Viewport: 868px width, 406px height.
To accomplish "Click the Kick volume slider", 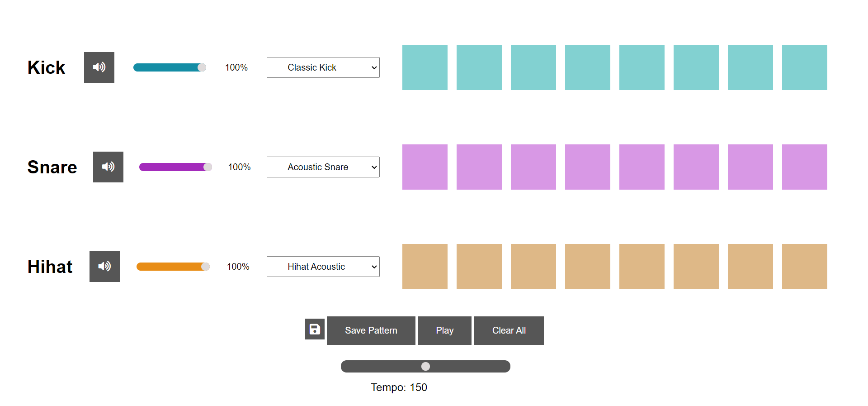I will point(170,67).
